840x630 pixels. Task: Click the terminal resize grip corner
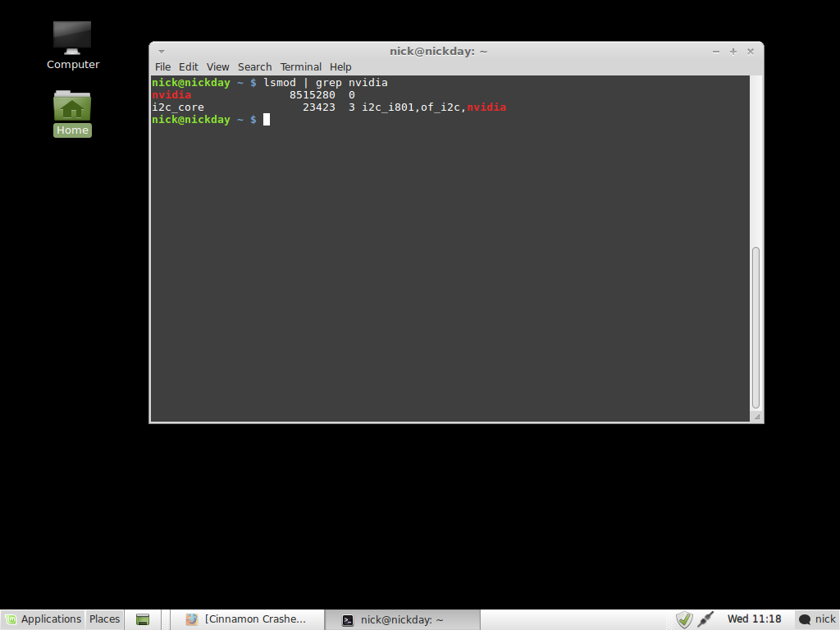point(756,416)
